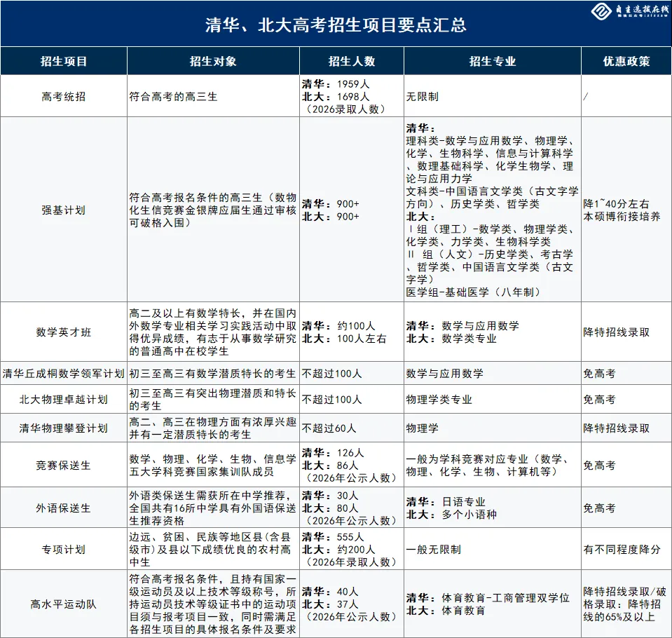The width and height of the screenshot is (672, 638).
Task: Click the 北大物理卓越计划 row label
Action: coord(64,399)
